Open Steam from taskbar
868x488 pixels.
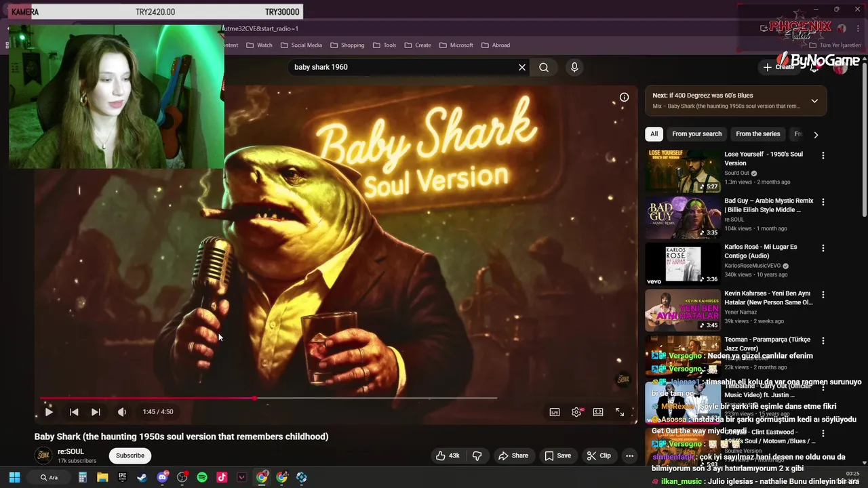tap(142, 477)
